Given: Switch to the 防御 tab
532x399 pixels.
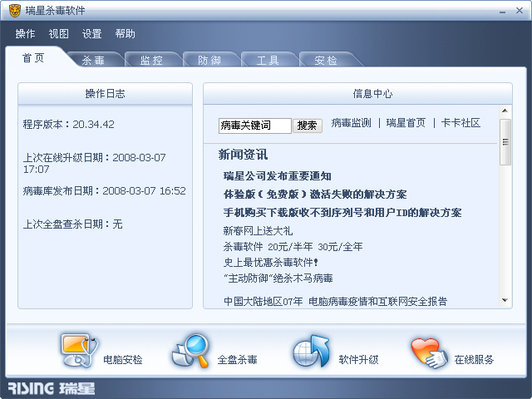Looking at the screenshot, I should [209, 60].
